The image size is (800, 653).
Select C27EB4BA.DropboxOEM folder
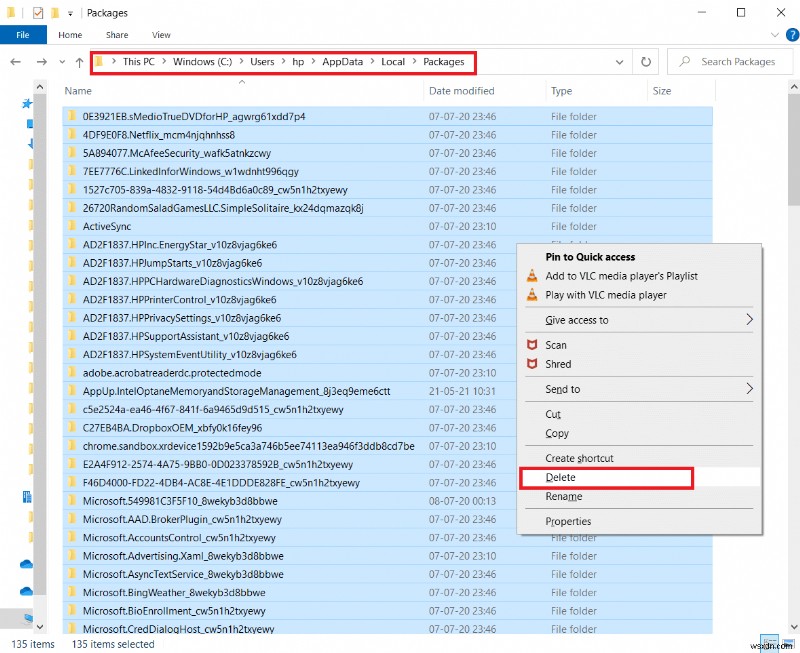click(x=172, y=428)
